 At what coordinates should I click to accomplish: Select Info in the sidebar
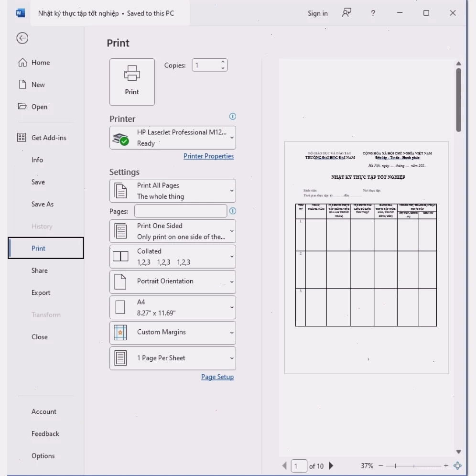45,160
